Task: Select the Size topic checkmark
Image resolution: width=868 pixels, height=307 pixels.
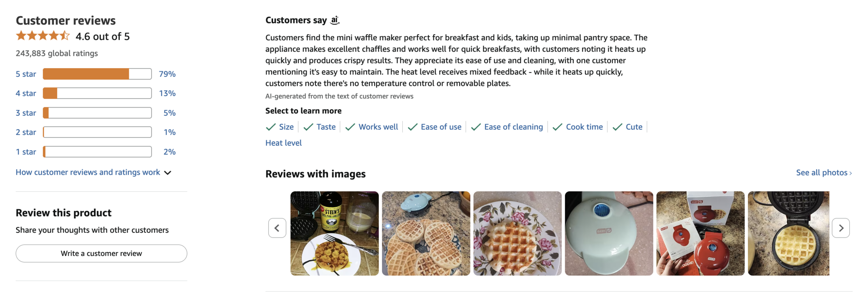Action: point(271,127)
